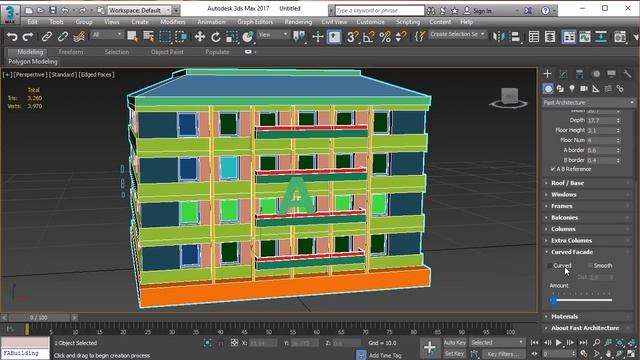Activate the Select and Rotate tool

pos(216,37)
